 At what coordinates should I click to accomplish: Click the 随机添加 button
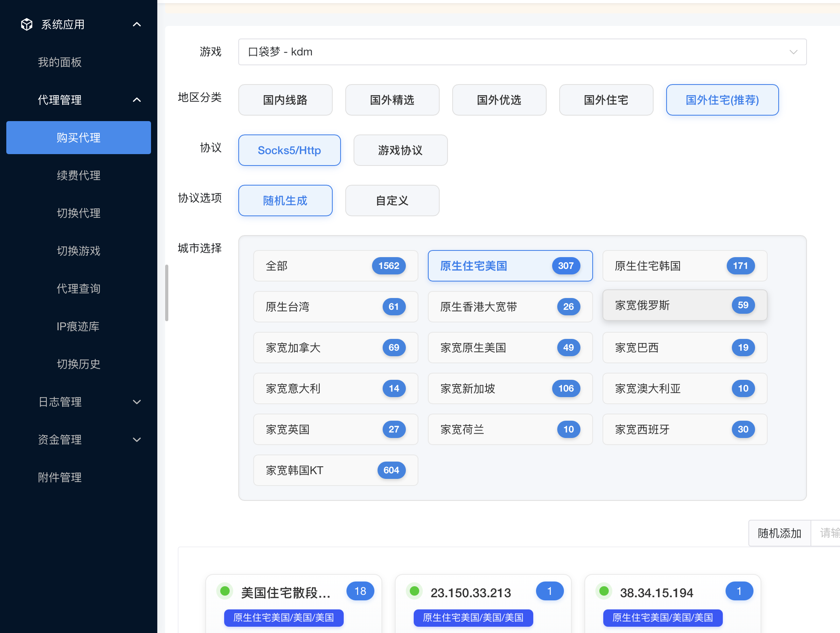(x=779, y=533)
